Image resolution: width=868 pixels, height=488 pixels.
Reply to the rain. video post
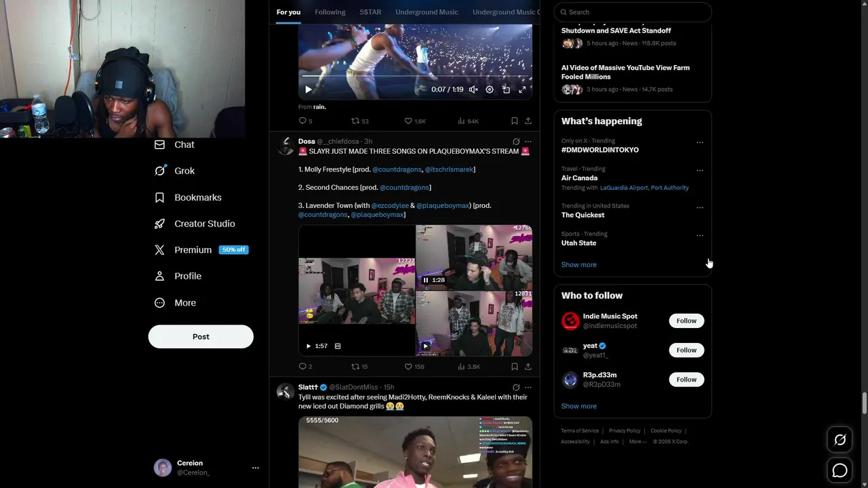click(x=305, y=121)
